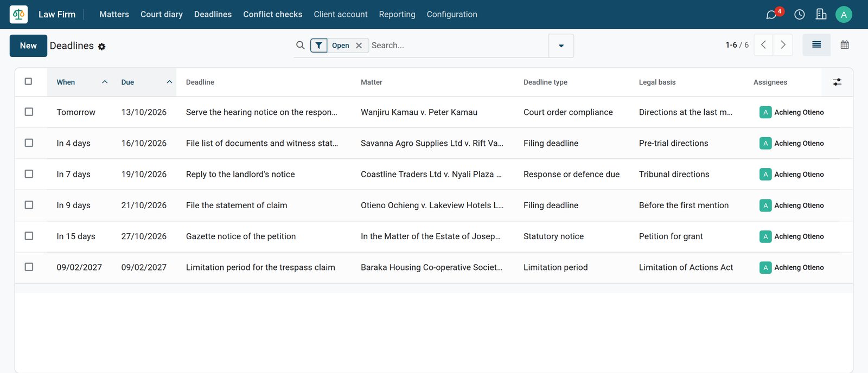Image resolution: width=868 pixels, height=373 pixels.
Task: Open the user avatar menu
Action: pos(844,15)
